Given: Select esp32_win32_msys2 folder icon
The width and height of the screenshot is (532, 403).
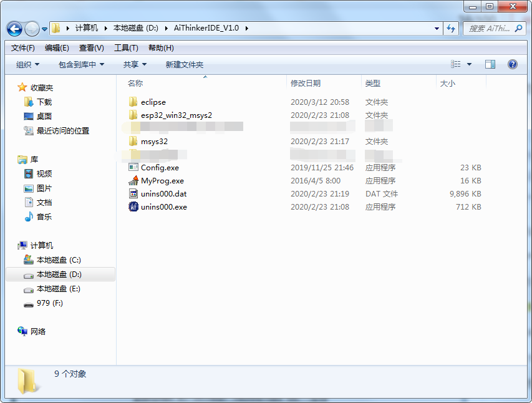Looking at the screenshot, I should point(133,115).
